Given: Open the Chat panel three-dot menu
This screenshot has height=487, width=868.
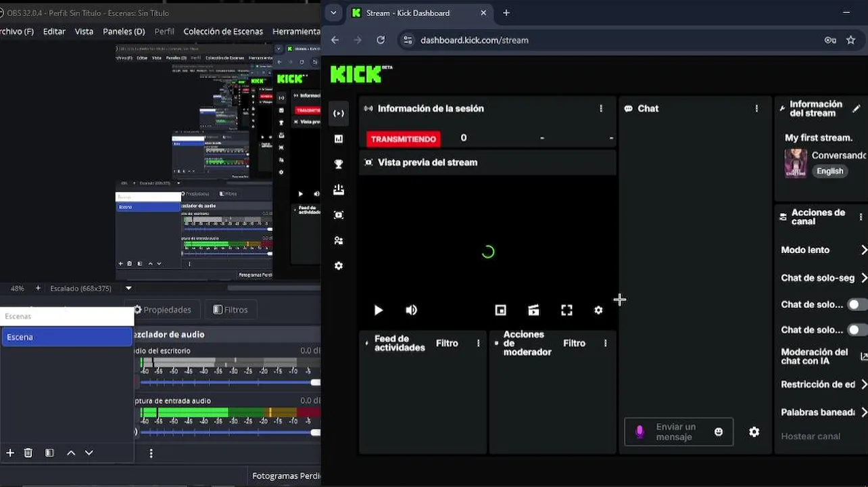Looking at the screenshot, I should 756,108.
